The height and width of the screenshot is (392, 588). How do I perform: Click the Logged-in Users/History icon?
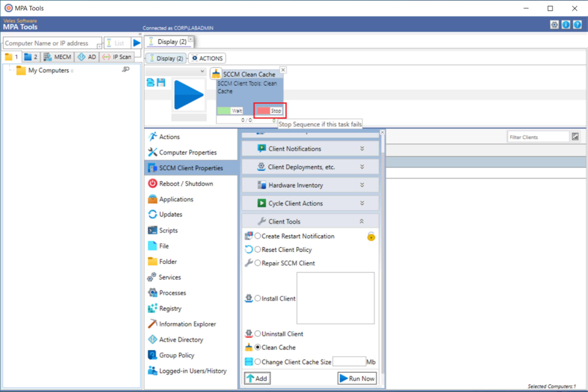(x=152, y=371)
